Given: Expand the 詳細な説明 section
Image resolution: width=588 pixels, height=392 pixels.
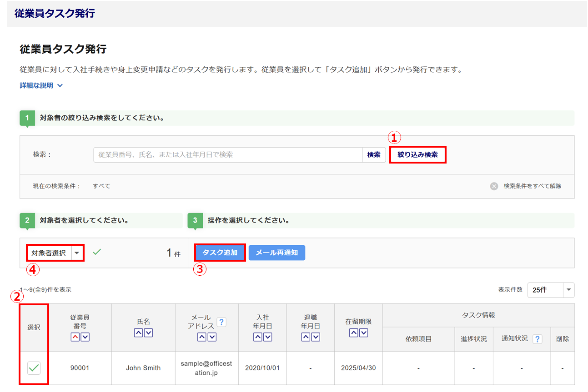Looking at the screenshot, I should pos(41,85).
